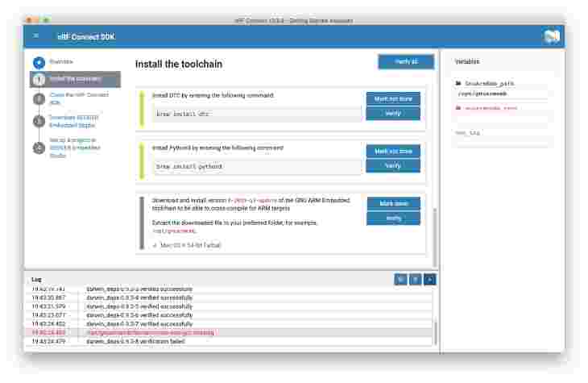Select the 'darwin_deps-0.9.3-8 verification failed' log row
The width and height of the screenshot is (588, 383).
229,342
